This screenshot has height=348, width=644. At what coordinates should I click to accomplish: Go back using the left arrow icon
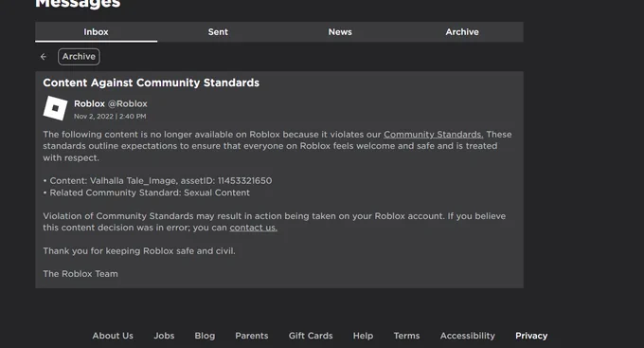(x=44, y=57)
